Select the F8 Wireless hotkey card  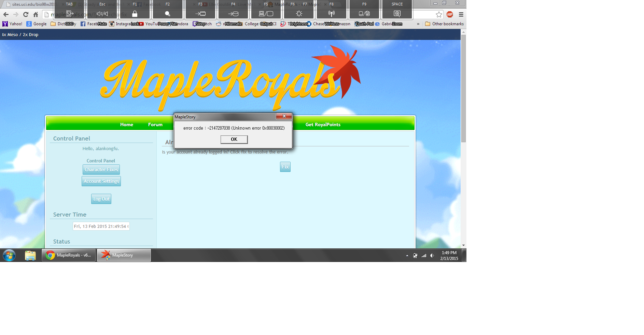click(x=332, y=14)
